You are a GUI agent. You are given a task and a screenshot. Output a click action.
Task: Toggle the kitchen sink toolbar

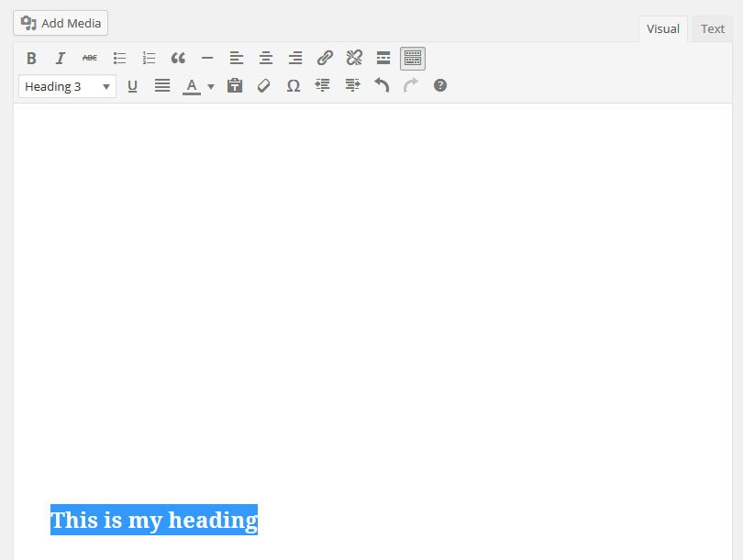tap(413, 59)
